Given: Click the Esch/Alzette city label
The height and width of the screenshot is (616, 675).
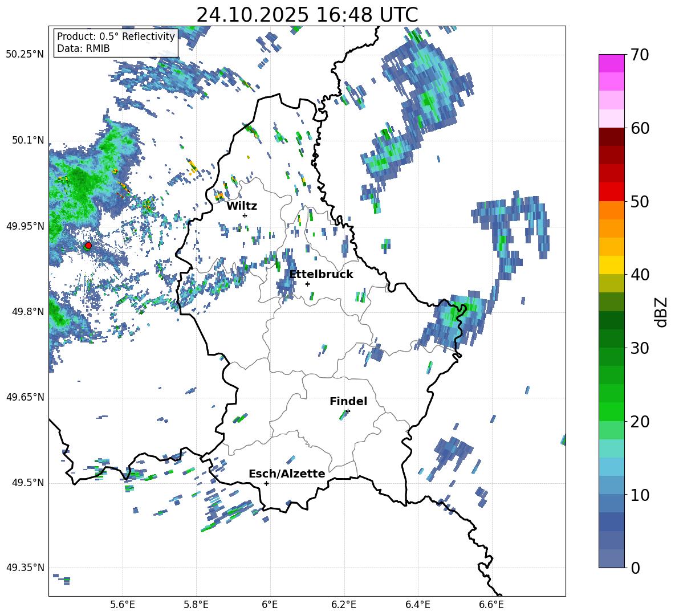Looking at the screenshot, I should (x=287, y=474).
